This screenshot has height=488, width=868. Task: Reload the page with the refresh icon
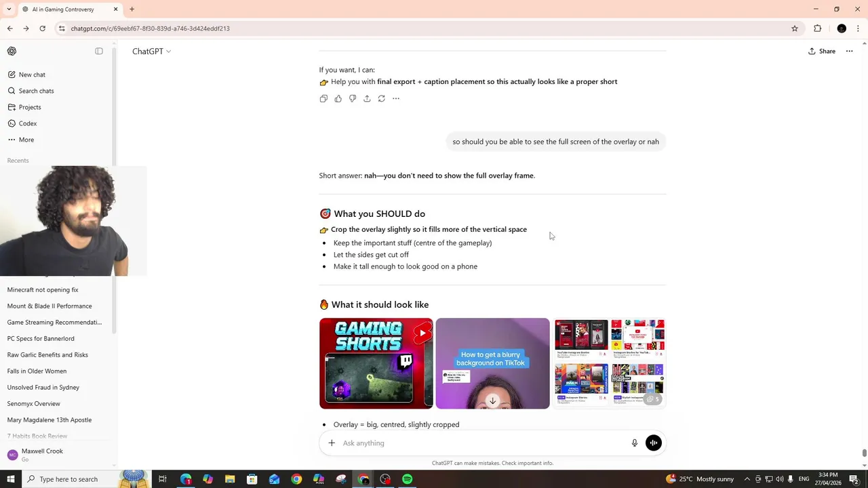tap(42, 28)
